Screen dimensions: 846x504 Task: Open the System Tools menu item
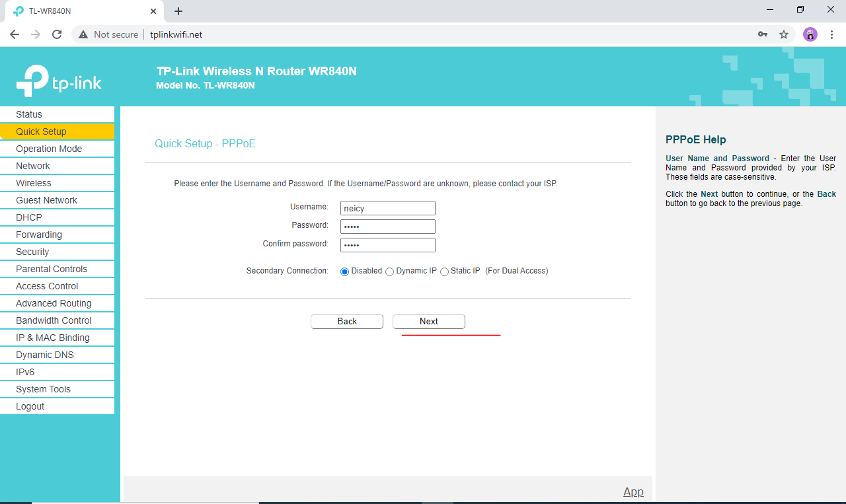[x=58, y=389]
